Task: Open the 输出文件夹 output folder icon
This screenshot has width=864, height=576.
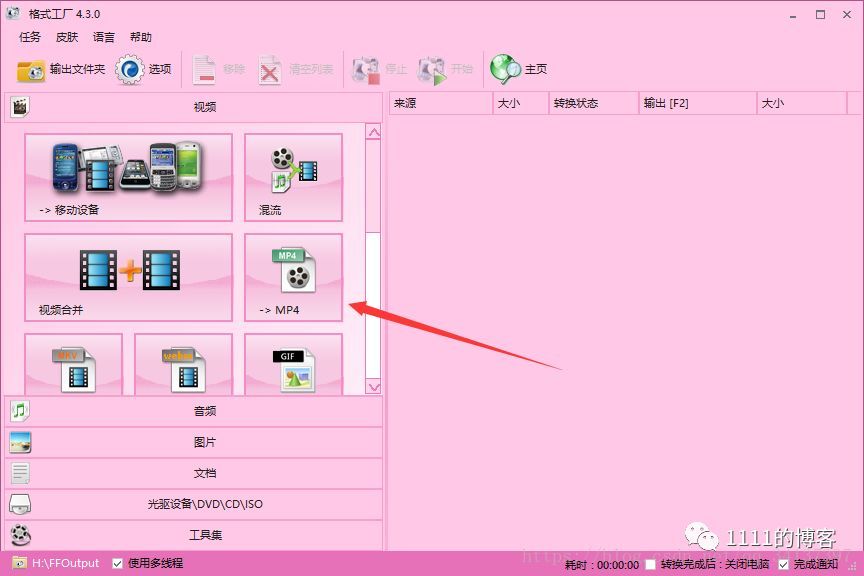Action: [31, 71]
